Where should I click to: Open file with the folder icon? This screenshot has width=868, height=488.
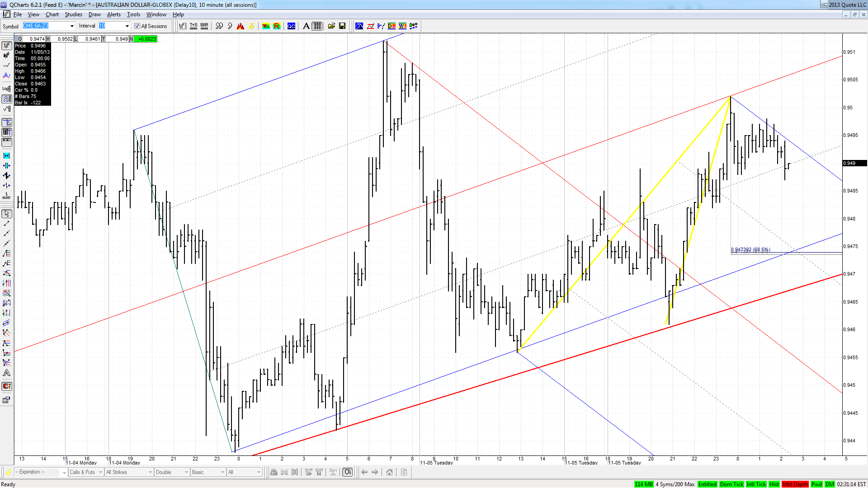pos(331,26)
